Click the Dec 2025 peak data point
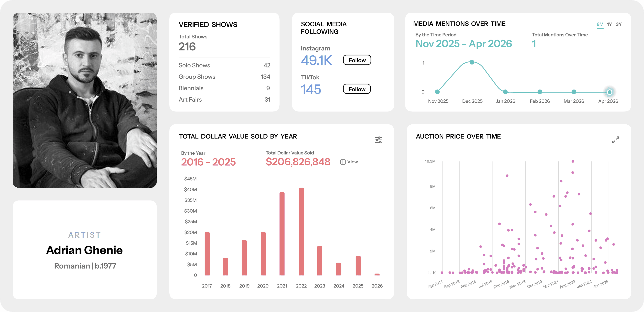The image size is (644, 312). (472, 62)
